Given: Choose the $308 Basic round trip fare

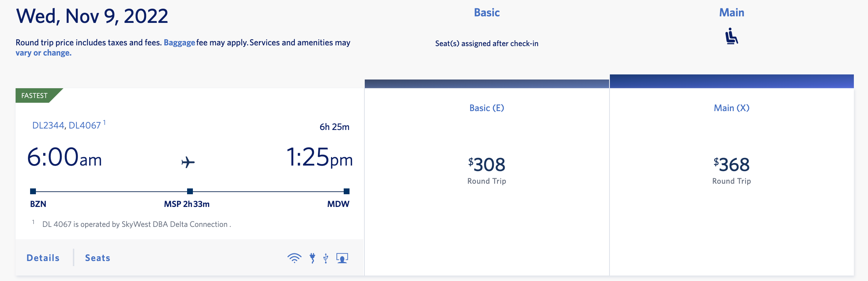Looking at the screenshot, I should (487, 165).
